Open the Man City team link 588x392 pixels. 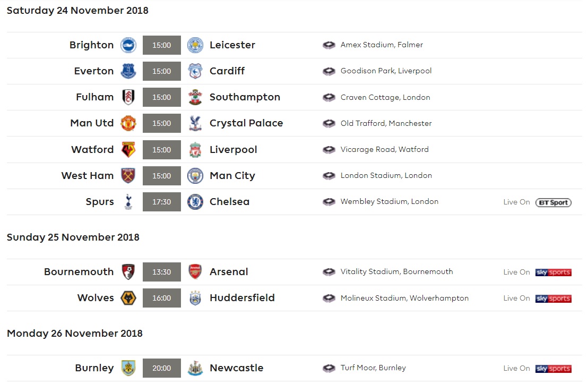coord(232,176)
